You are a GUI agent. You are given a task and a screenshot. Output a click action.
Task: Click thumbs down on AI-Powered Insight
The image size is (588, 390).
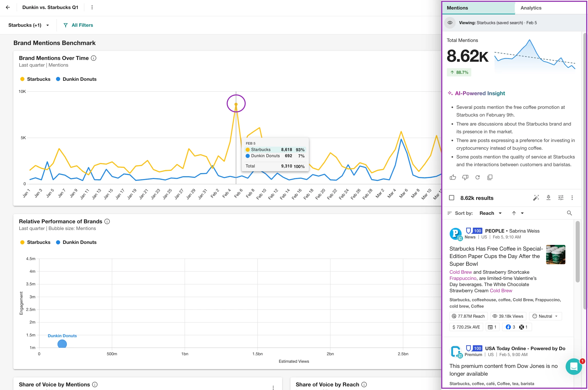point(465,177)
